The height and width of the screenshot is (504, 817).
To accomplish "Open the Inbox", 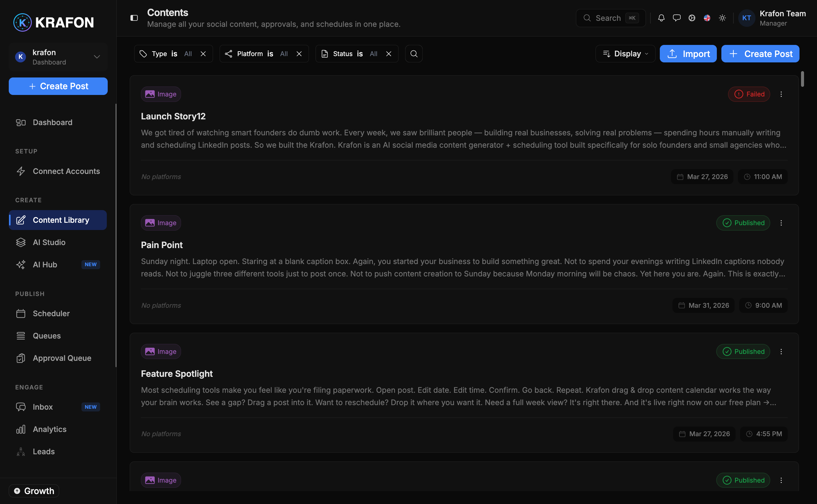I will coord(58,407).
